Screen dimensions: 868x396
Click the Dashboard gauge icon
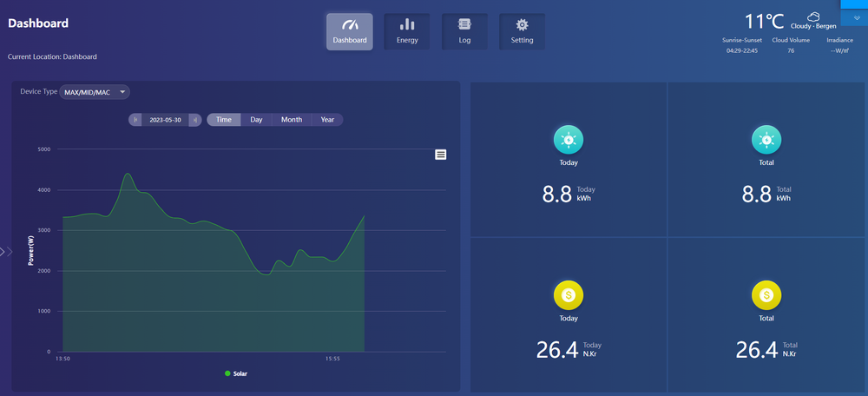tap(350, 24)
